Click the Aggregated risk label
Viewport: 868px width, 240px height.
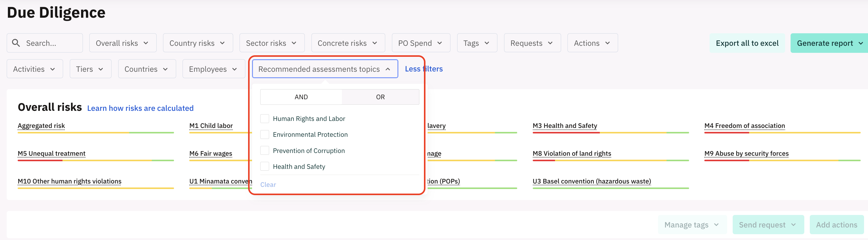click(x=41, y=125)
